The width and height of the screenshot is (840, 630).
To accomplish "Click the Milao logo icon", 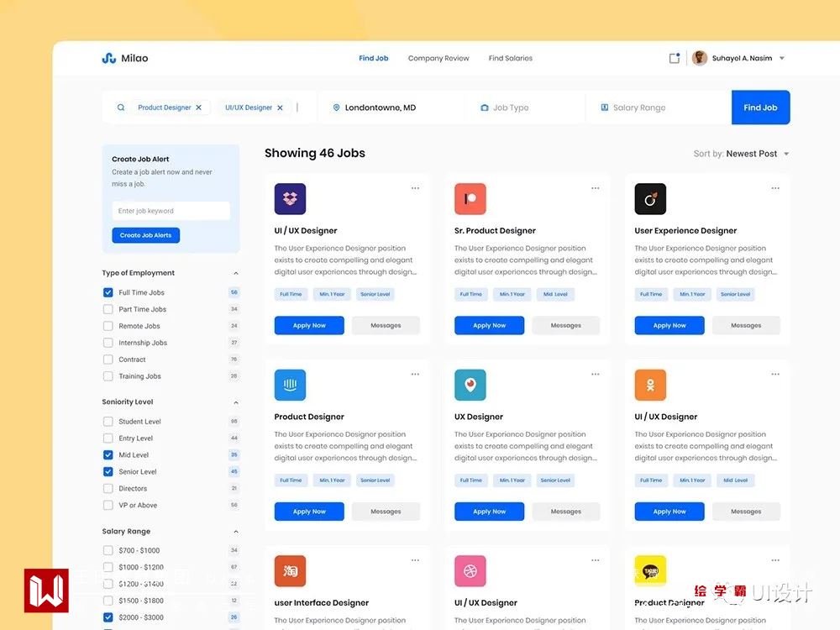I will (108, 58).
